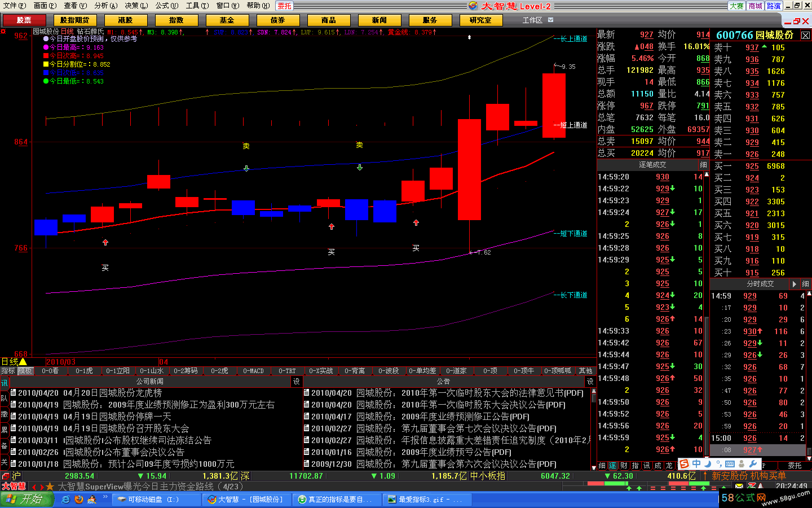Click the 委托 tab at bottom right
This screenshot has width=812, height=508.
795,466
